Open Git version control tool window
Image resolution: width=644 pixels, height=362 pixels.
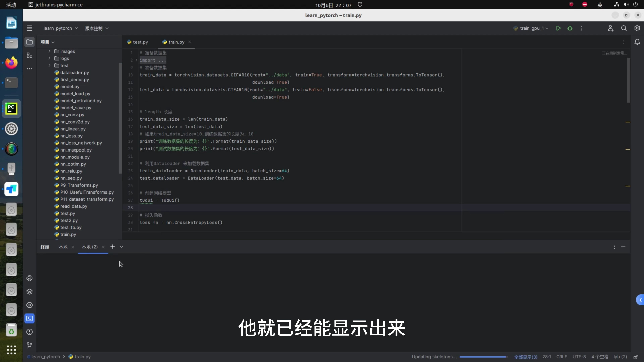click(30, 345)
